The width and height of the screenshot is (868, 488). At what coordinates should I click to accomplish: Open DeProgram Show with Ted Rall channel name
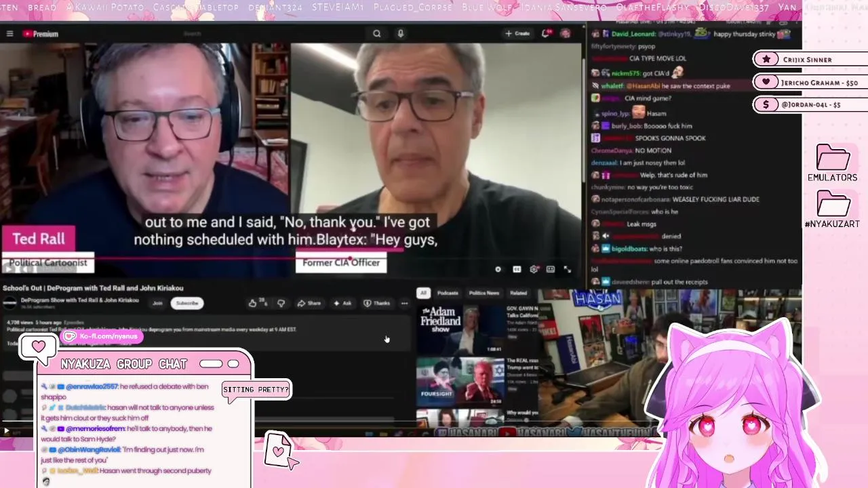coord(80,300)
